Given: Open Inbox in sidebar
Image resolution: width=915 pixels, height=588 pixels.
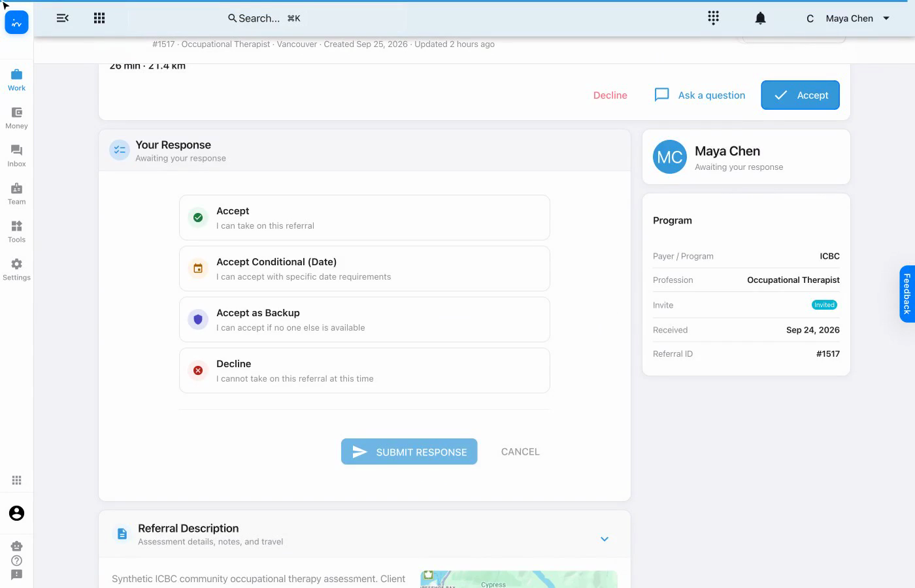Looking at the screenshot, I should pos(16,155).
